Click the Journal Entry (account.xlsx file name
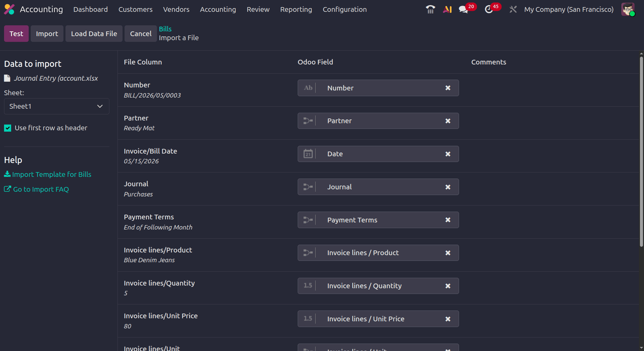 tap(56, 78)
